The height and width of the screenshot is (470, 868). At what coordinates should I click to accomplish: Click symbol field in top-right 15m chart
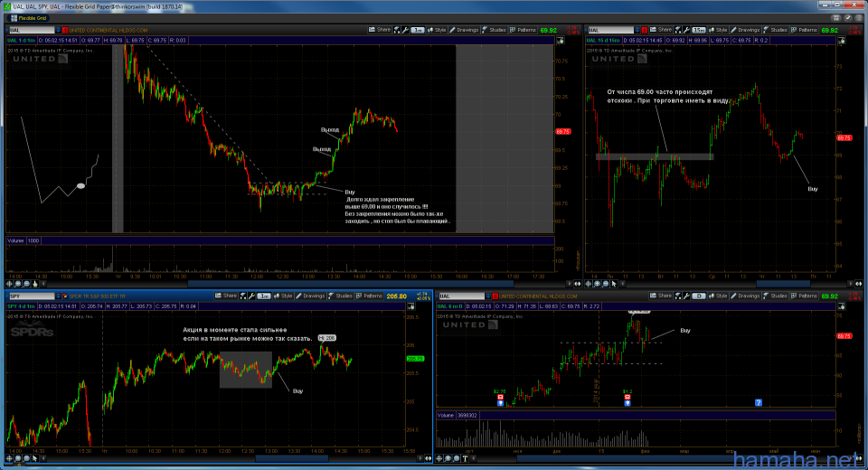[x=610, y=30]
